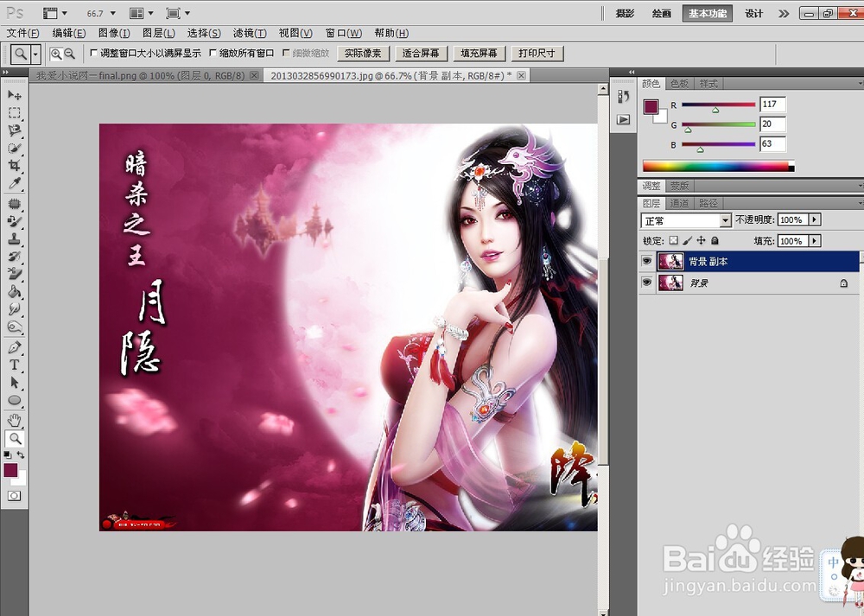Screen dimensions: 864x616
Task: Toggle Quick Mask mode
Action: tap(15, 496)
